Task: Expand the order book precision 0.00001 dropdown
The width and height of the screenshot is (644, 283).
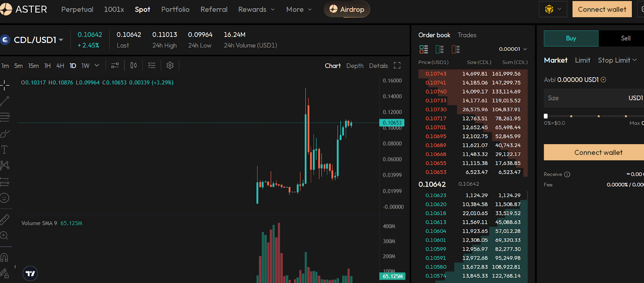Action: coord(513,49)
